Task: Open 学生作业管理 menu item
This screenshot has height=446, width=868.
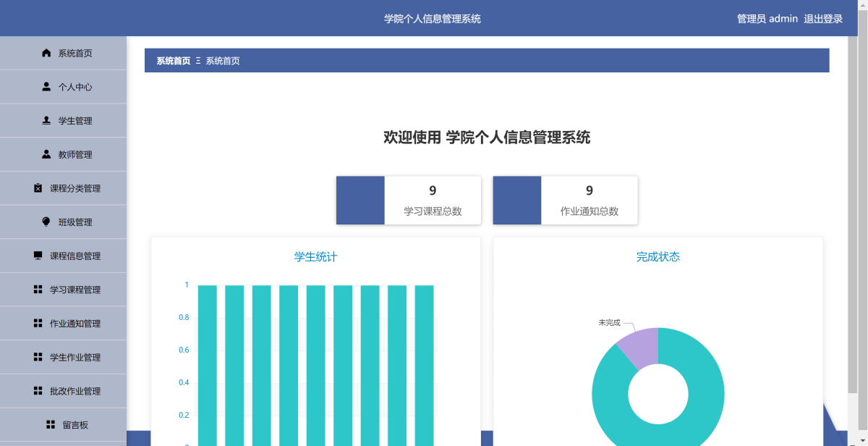Action: [x=75, y=357]
